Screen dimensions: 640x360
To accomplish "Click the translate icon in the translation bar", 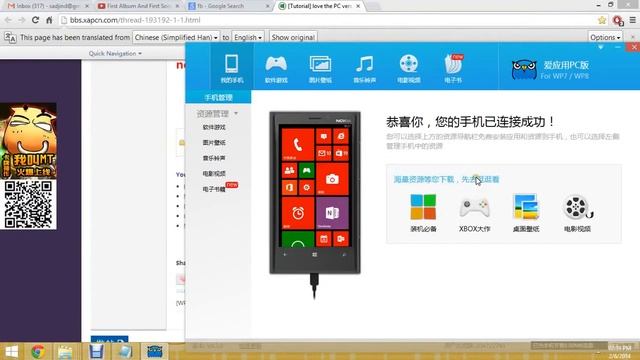I will [x=10, y=38].
